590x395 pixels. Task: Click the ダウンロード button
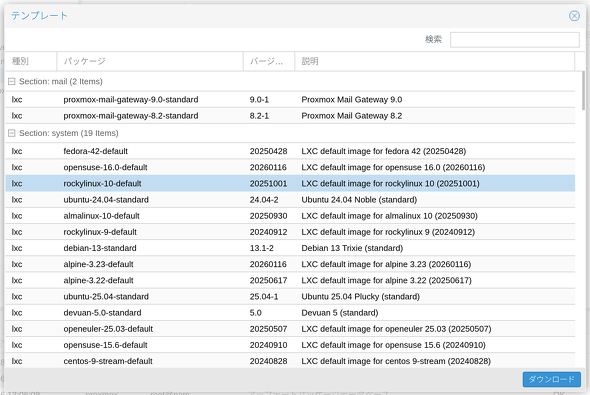click(x=551, y=379)
